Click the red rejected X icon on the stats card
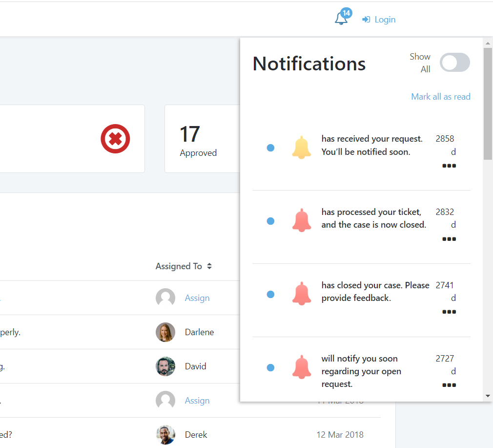Screen dimensions: 493x448 pyautogui.click(x=115, y=139)
